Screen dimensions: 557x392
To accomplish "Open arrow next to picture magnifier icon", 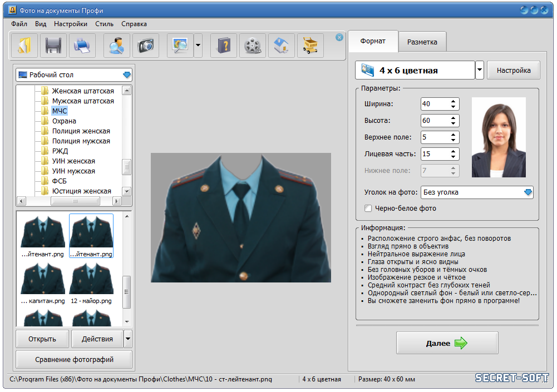I will [198, 46].
